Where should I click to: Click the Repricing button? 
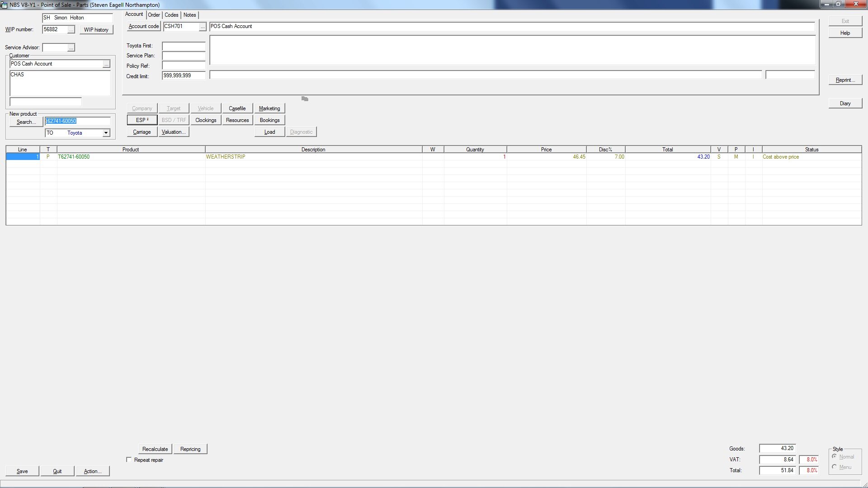click(190, 449)
